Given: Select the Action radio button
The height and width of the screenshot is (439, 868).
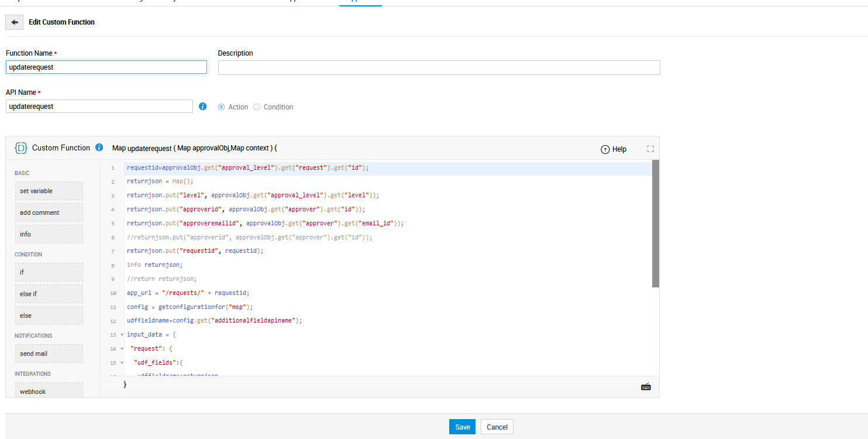Looking at the screenshot, I should pyautogui.click(x=222, y=107).
